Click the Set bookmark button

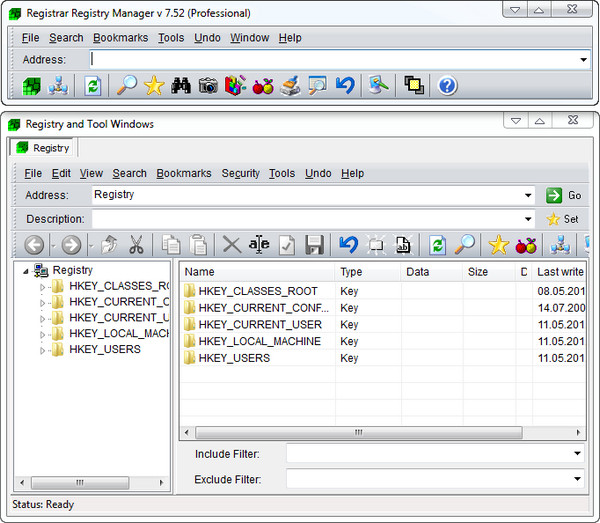(562, 219)
